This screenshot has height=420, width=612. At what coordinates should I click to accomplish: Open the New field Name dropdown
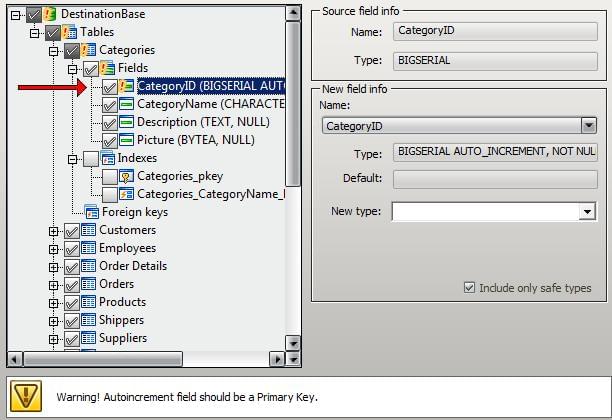(x=589, y=126)
